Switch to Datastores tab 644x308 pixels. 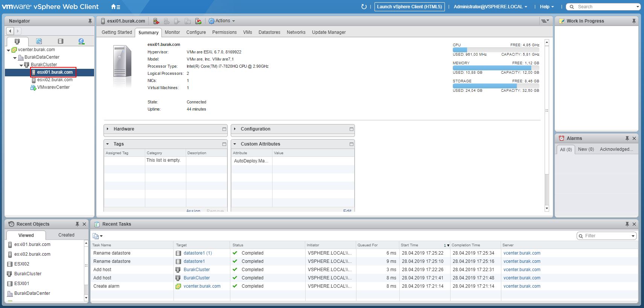click(x=269, y=32)
